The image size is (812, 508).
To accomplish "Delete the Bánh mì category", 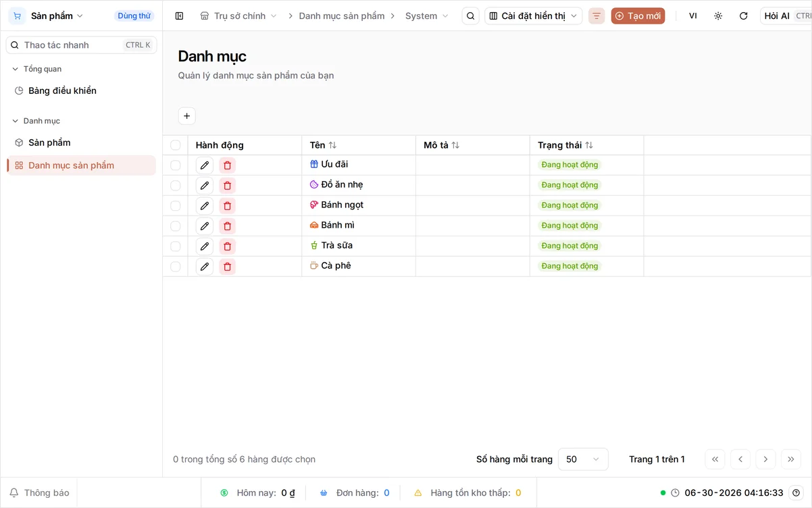I will click(x=227, y=226).
